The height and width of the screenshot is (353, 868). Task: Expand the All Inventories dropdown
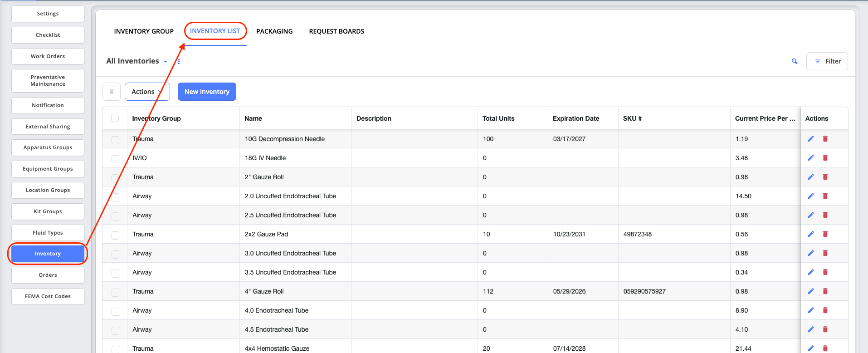point(137,61)
